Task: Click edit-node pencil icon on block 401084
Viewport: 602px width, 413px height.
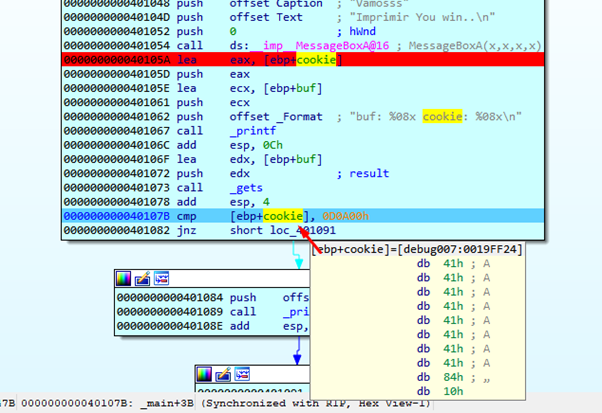Action: pos(142,279)
